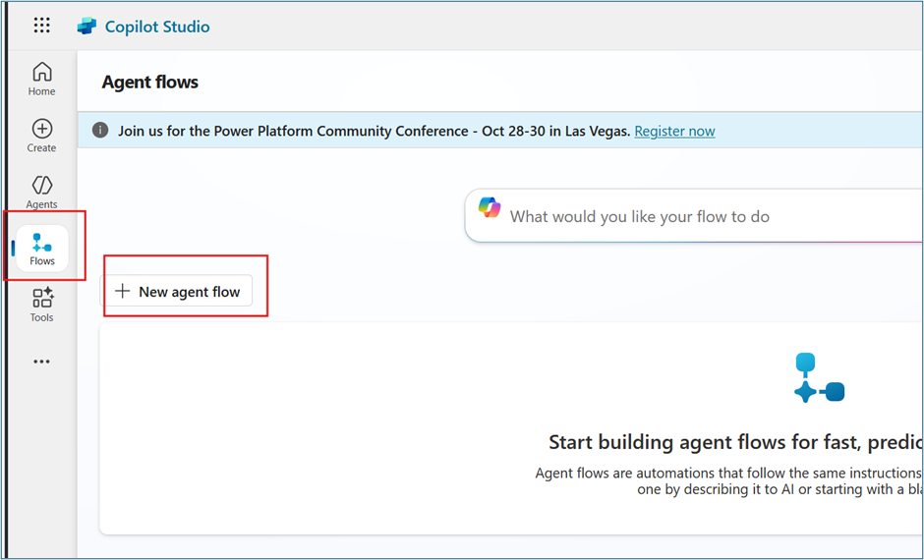Click the 'Agent flows are automations' description
The height and width of the screenshot is (560, 924).
[x=728, y=481]
